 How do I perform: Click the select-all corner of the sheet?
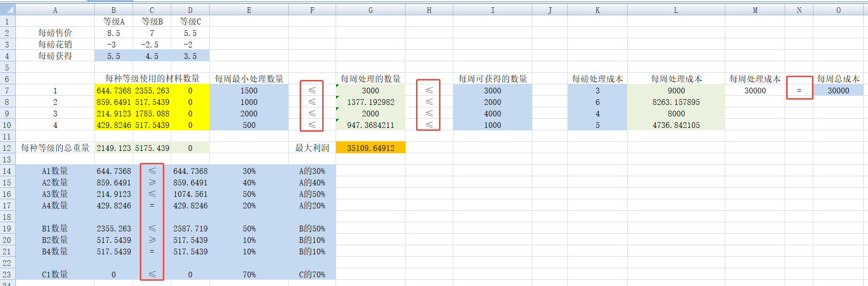(8, 10)
